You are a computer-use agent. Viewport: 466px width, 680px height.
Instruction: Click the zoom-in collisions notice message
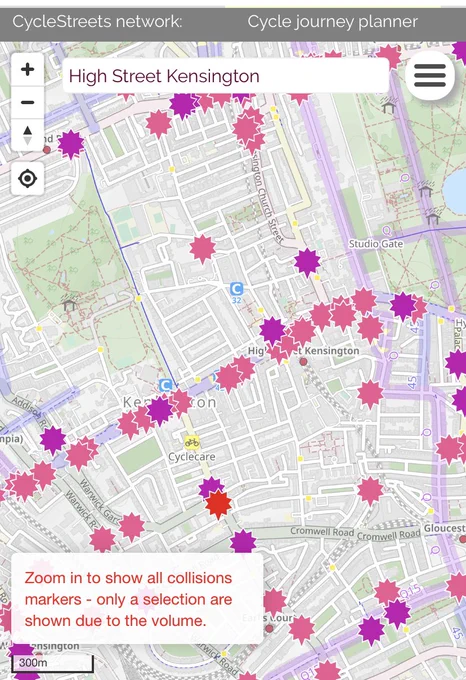(137, 599)
